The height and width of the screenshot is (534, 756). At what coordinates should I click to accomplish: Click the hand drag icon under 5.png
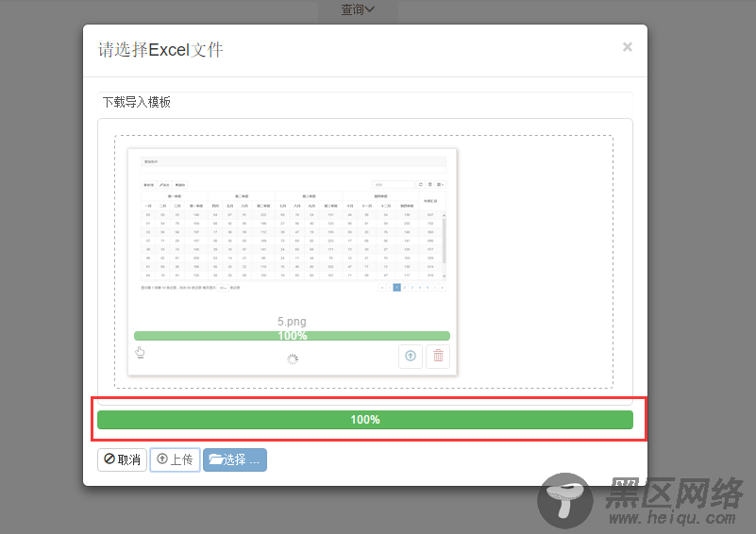click(x=140, y=352)
